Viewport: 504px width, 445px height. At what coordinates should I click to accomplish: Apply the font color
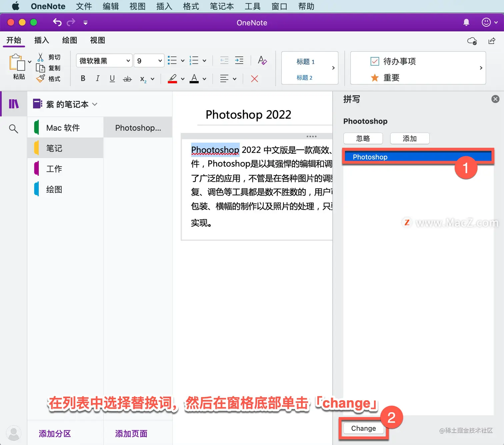click(x=194, y=79)
